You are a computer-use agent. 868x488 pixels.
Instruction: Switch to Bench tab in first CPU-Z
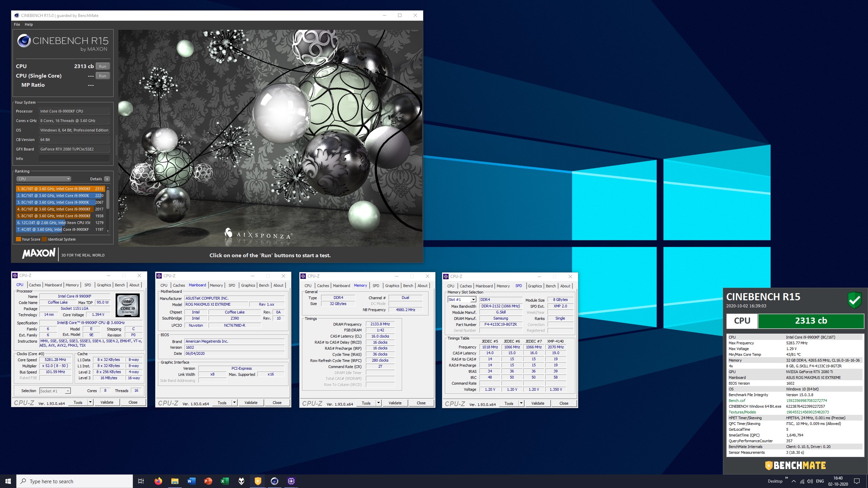120,285
